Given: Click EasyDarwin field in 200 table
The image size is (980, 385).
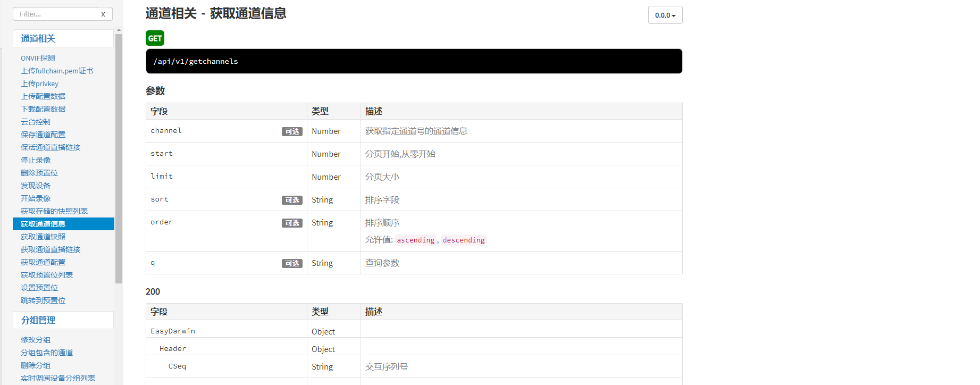Looking at the screenshot, I should coord(173,331).
